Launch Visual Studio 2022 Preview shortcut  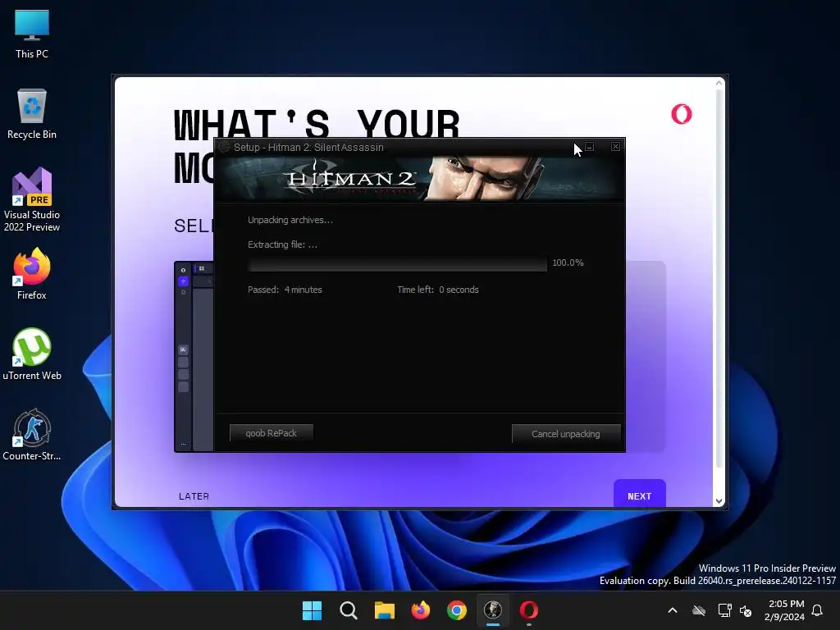point(32,199)
